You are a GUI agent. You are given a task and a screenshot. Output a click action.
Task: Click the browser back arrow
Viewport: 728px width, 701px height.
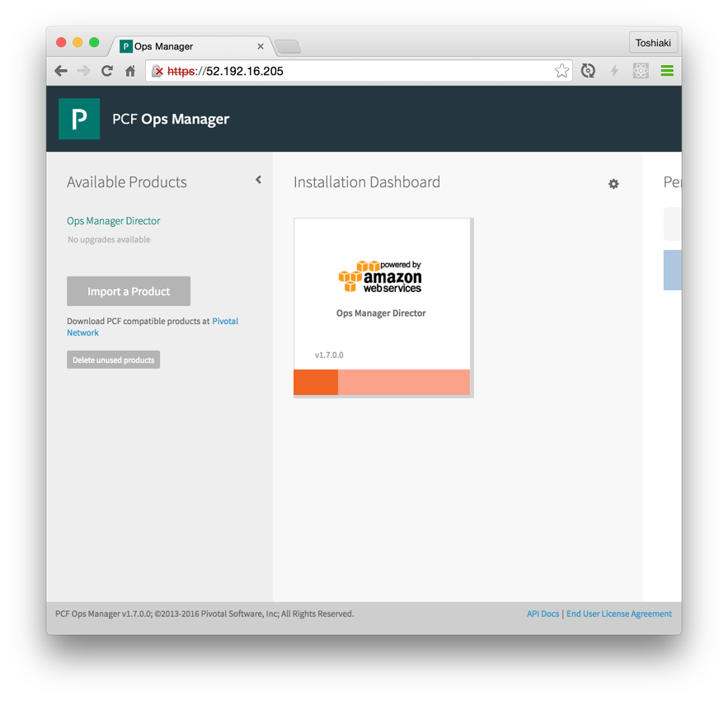pyautogui.click(x=61, y=71)
